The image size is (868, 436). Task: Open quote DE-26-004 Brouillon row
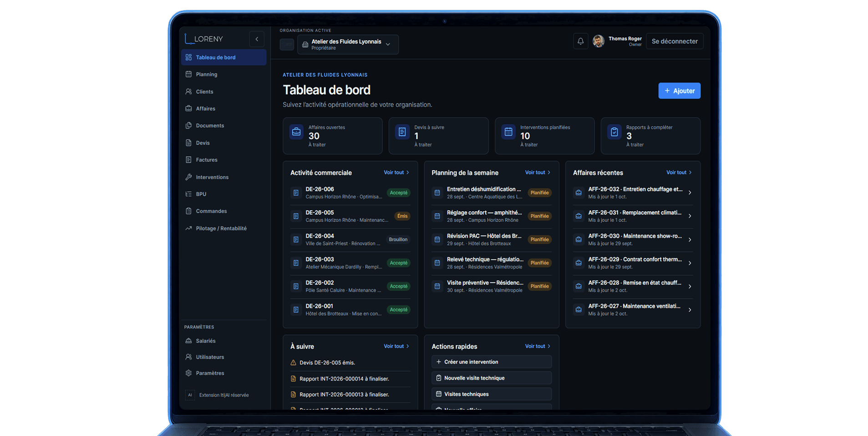pos(350,240)
